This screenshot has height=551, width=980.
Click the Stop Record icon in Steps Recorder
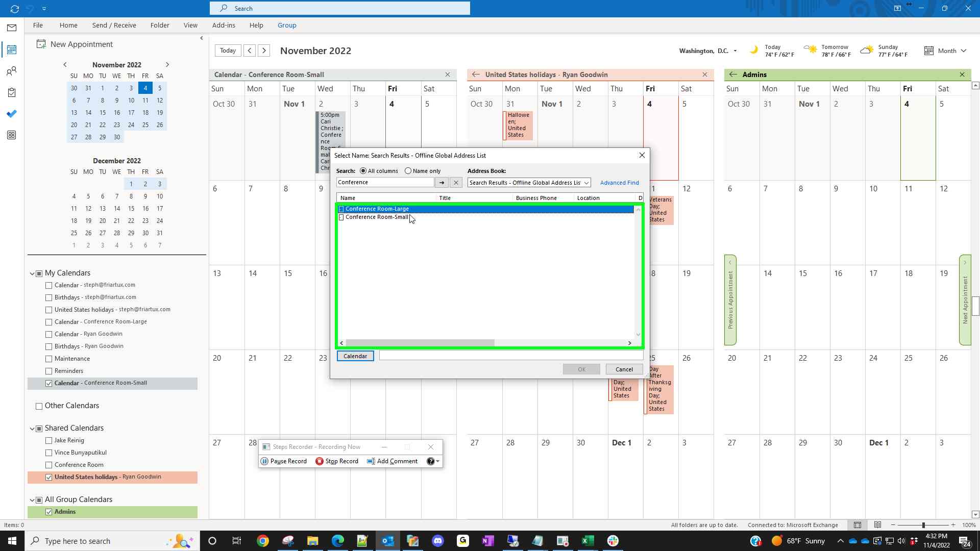320,461
